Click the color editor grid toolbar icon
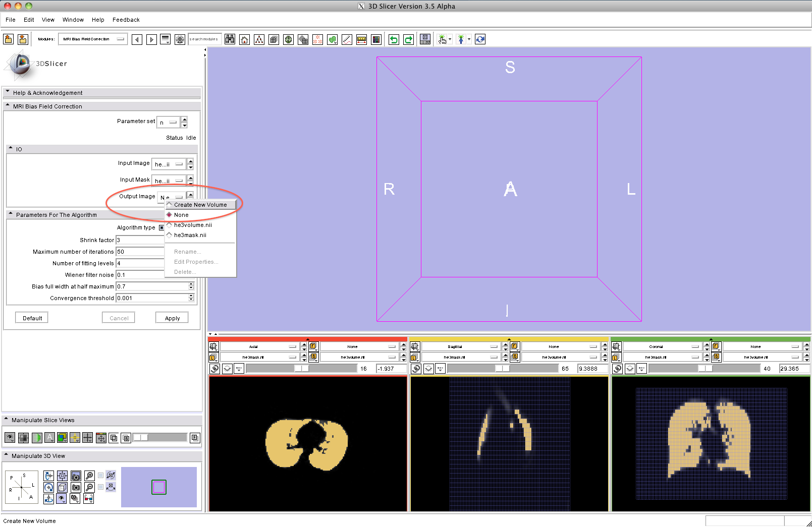 (376, 39)
